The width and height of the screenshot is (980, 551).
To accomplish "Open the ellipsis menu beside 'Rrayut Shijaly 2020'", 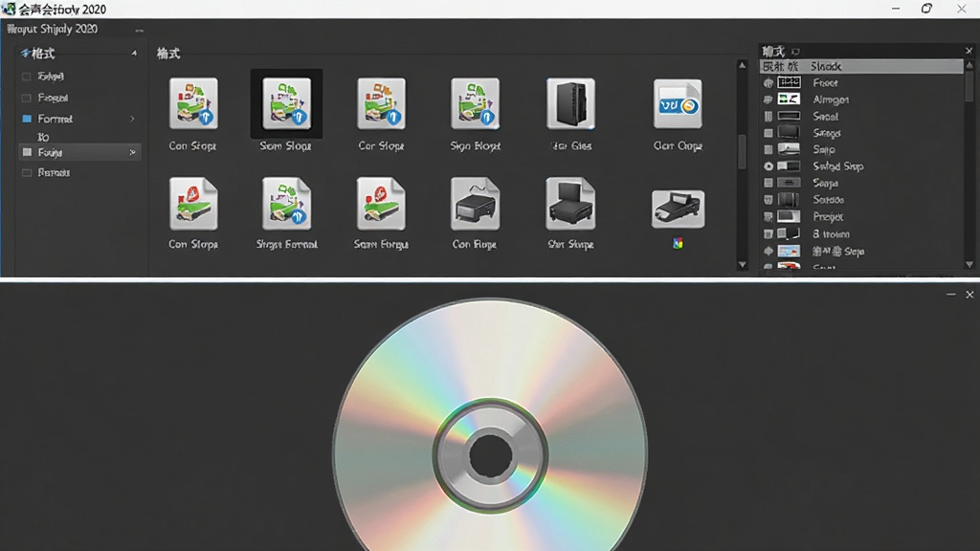I will click(x=140, y=30).
